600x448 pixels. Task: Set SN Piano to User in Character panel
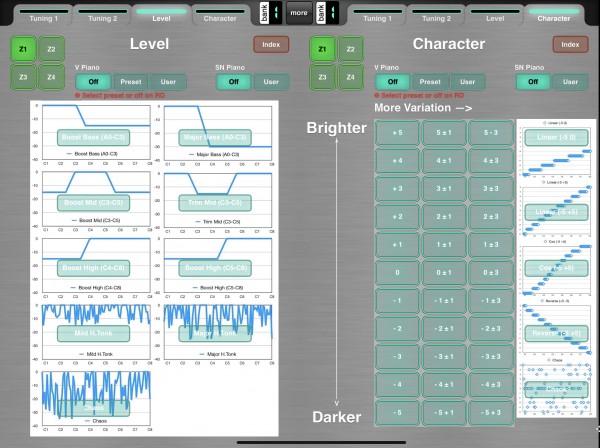pyautogui.click(x=570, y=82)
